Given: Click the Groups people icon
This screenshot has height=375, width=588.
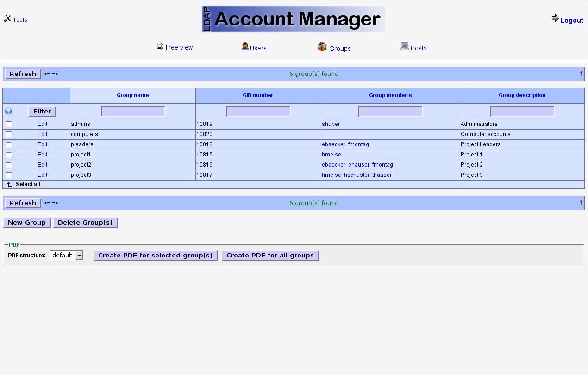Looking at the screenshot, I should pyautogui.click(x=322, y=47).
